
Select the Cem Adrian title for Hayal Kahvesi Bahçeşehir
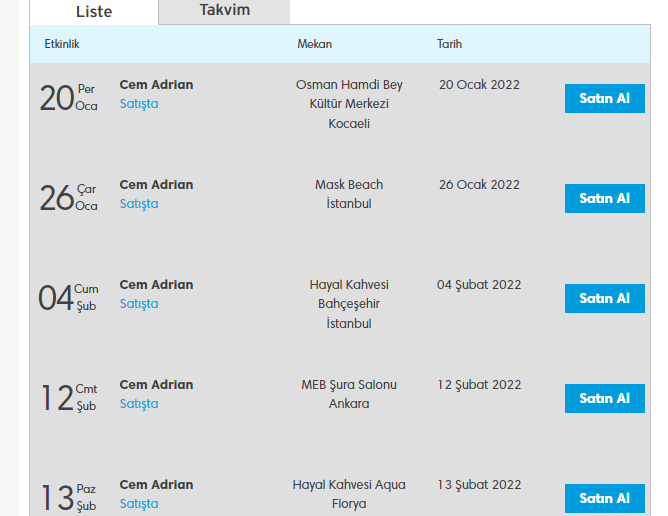pos(156,285)
